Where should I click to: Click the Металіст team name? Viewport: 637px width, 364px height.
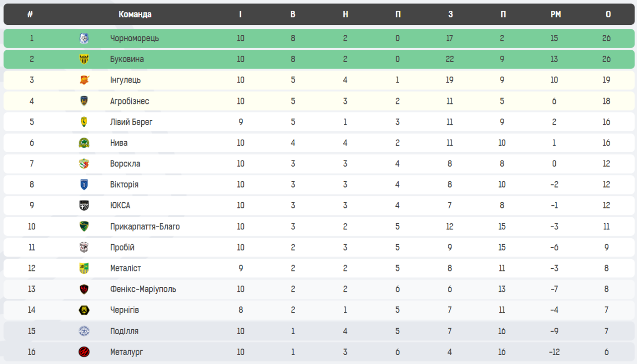[x=125, y=269]
